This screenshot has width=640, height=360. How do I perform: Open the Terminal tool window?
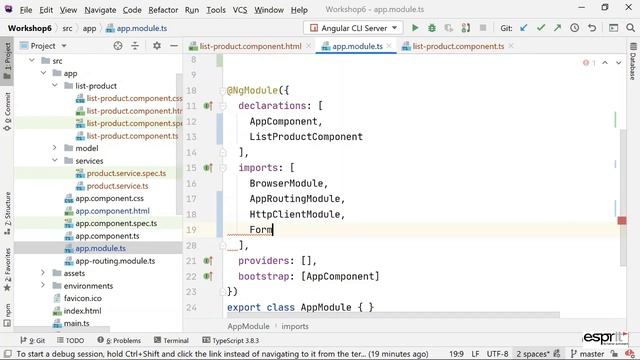(x=171, y=340)
